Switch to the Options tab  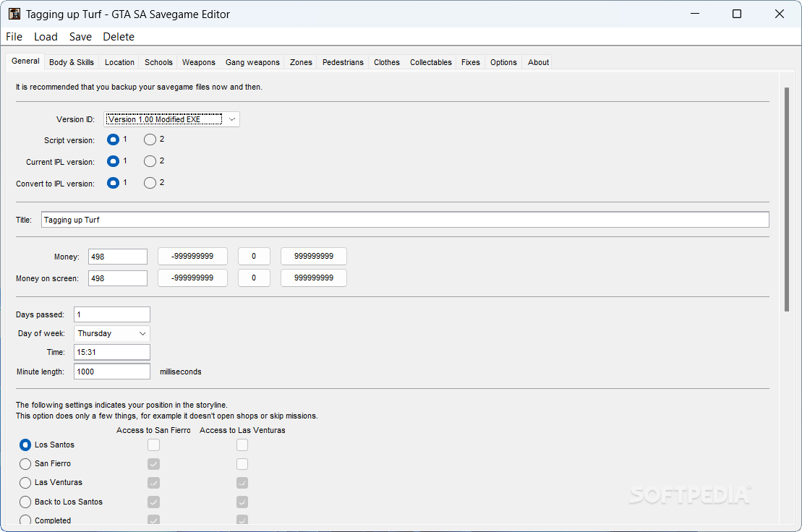[x=503, y=62]
